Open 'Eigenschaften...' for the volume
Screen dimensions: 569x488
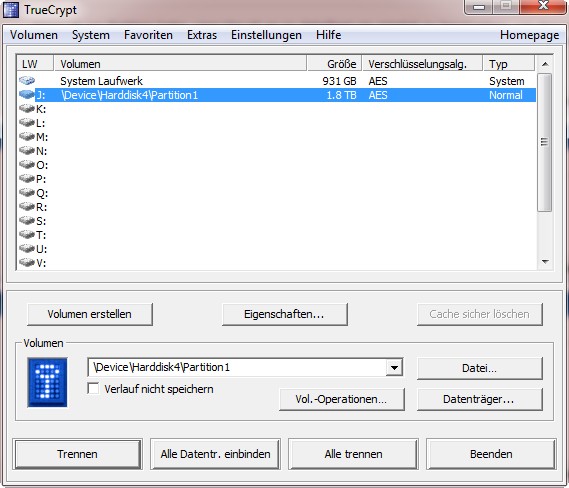[284, 314]
